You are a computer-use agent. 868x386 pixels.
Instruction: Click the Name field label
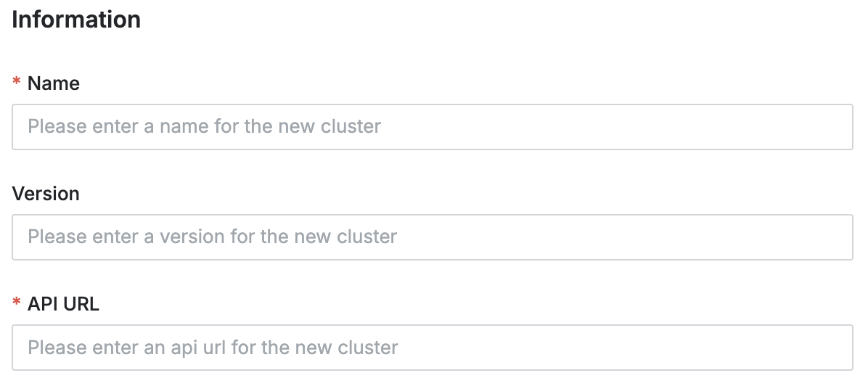[54, 83]
